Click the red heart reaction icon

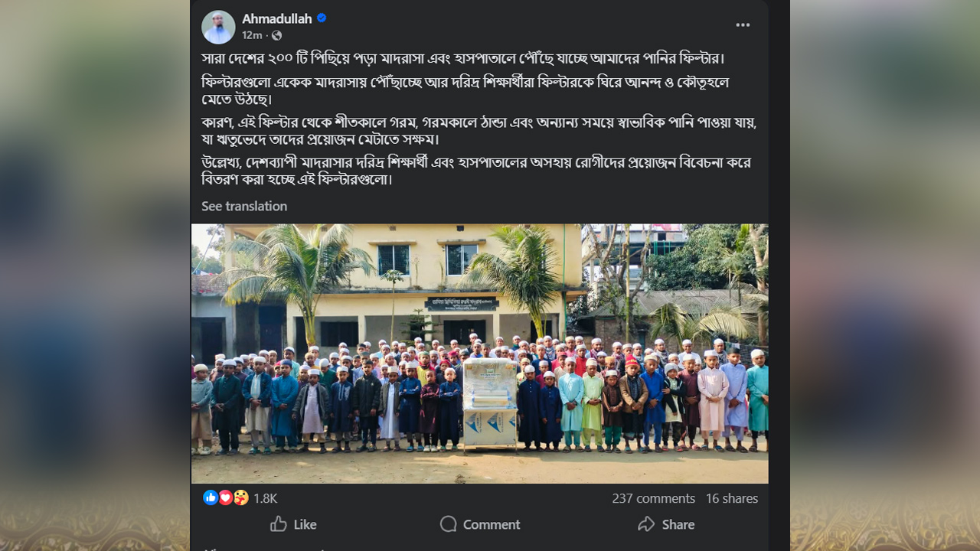pos(225,497)
